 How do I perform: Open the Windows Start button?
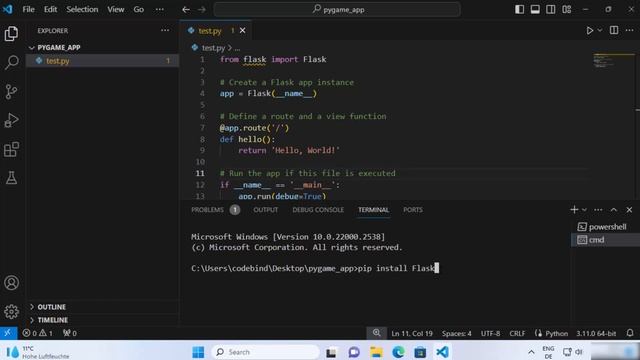tap(198, 352)
